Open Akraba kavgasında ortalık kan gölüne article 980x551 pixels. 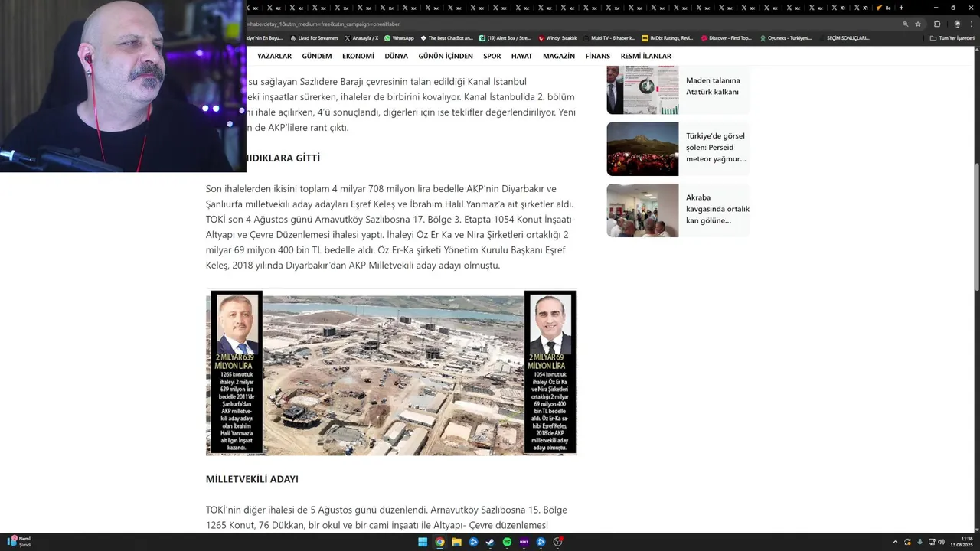tap(717, 208)
